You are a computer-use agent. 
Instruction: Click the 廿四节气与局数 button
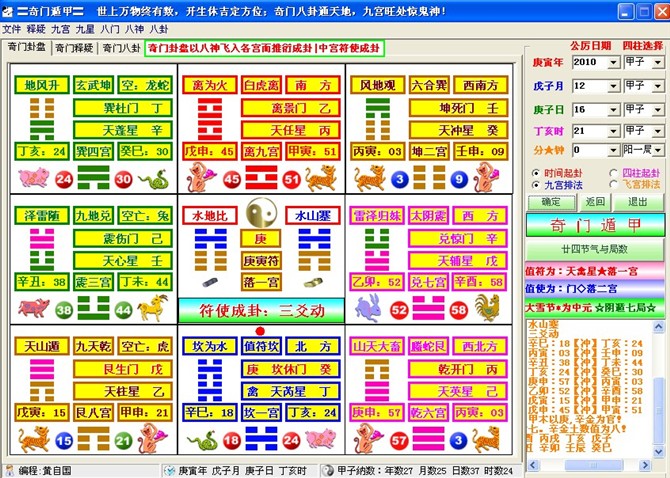(595, 249)
